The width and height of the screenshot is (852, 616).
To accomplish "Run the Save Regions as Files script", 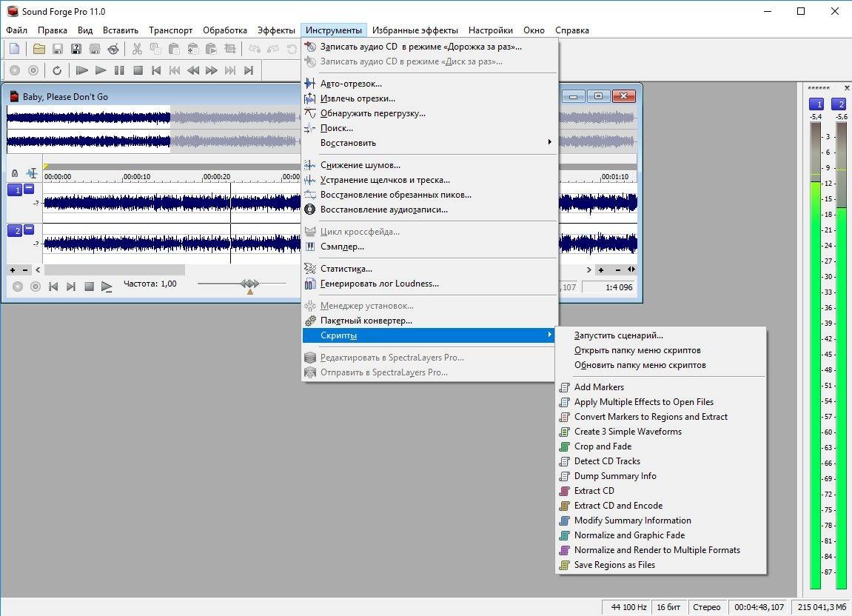I will 661,565.
